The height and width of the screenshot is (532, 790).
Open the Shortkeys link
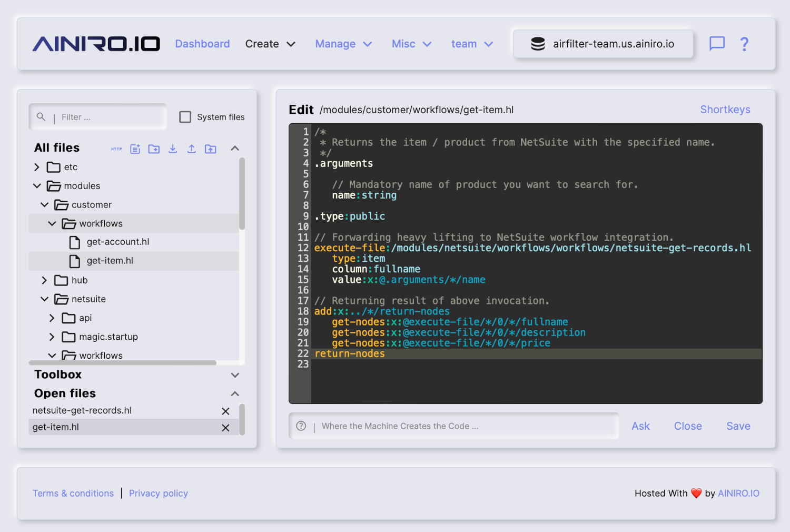[725, 110]
